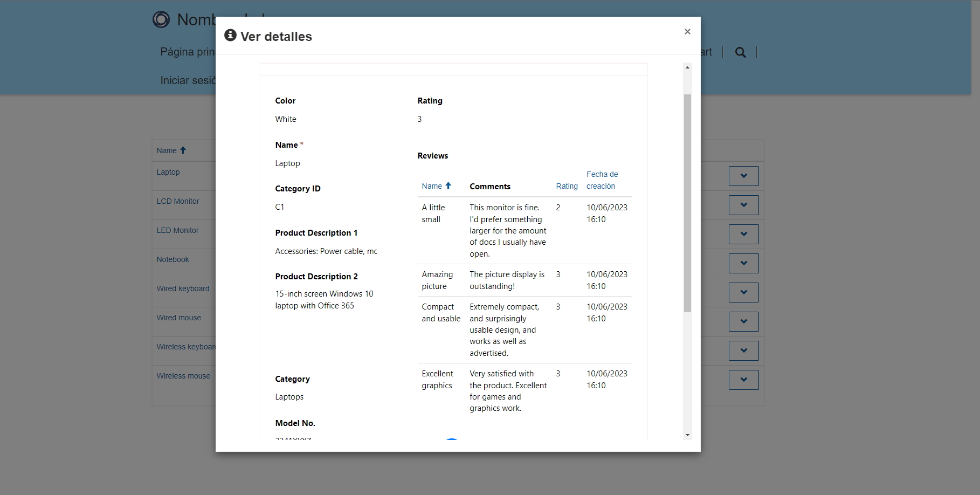Sort reviews by the Name column
This screenshot has height=495, width=980.
coord(432,186)
